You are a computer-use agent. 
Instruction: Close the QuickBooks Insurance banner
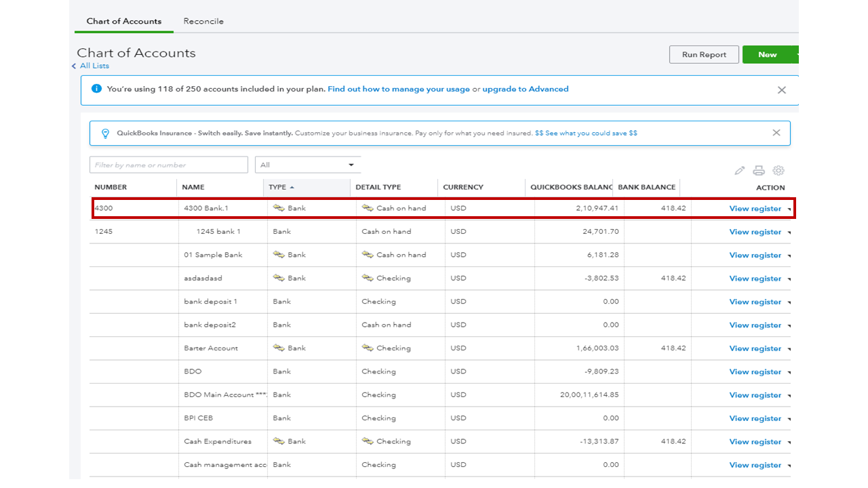click(x=776, y=133)
